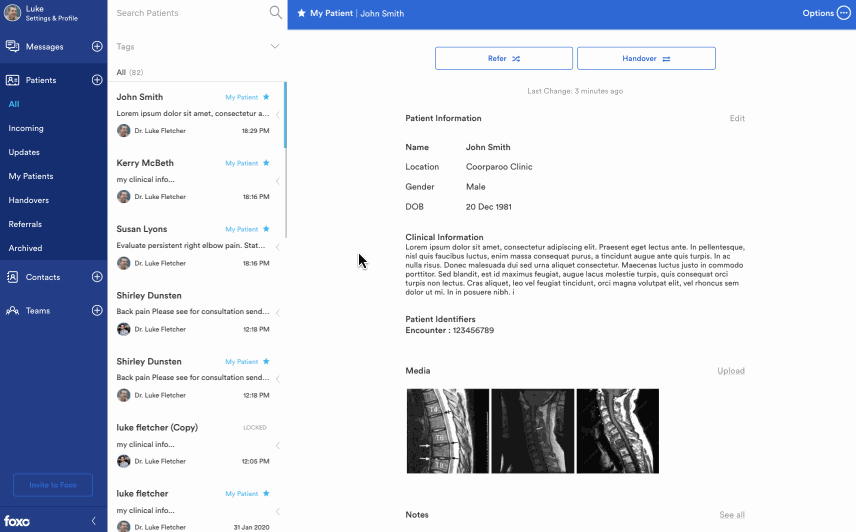Click the search magnifier icon
Image resolution: width=856 pixels, height=532 pixels.
[x=275, y=13]
